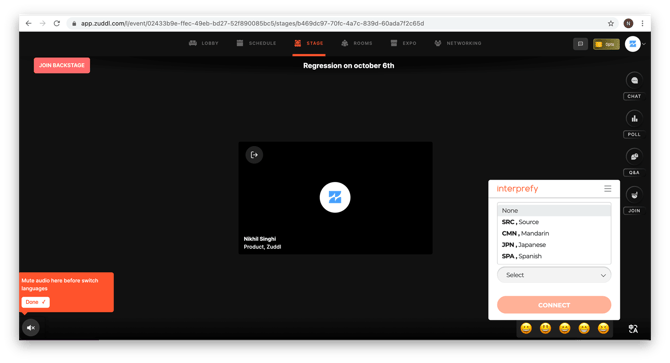Click the POLL label
Viewport: 670px width, 363px height.
[634, 134]
